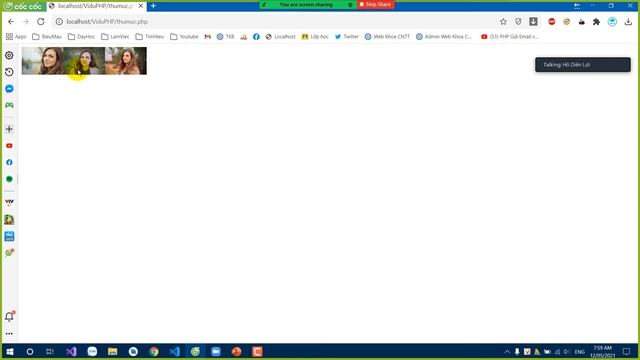Viewport: 640px width, 360px height.
Task: Open the red adblock extension icon
Action: click(551, 22)
